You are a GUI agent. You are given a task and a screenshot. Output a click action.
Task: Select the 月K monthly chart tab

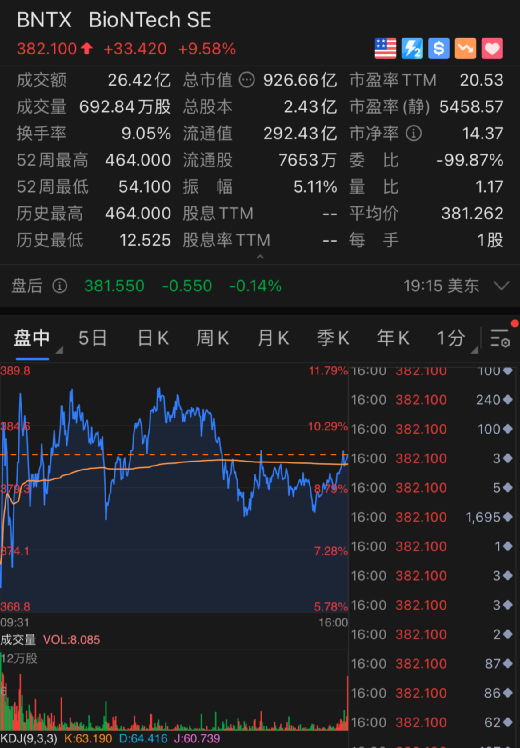[x=273, y=338]
